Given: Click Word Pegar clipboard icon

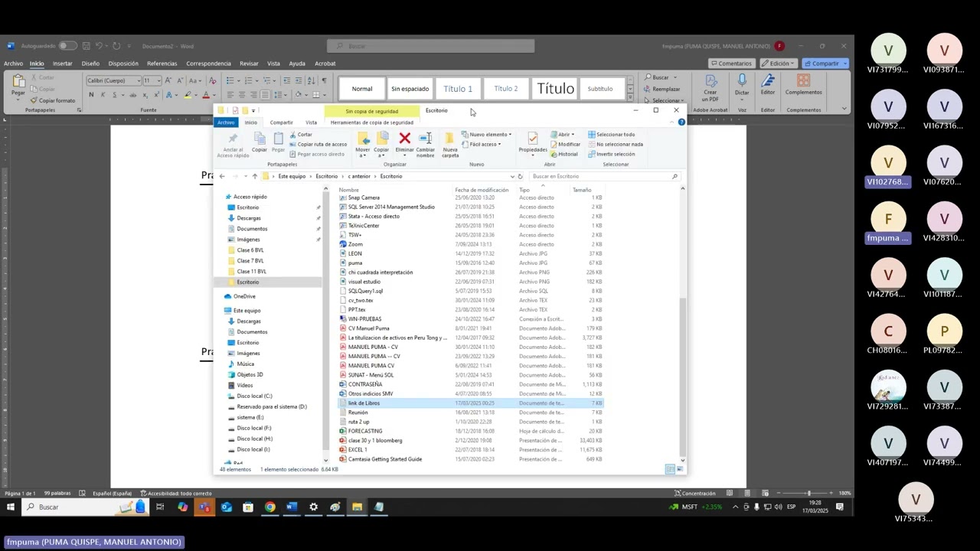Looking at the screenshot, I should tap(18, 81).
